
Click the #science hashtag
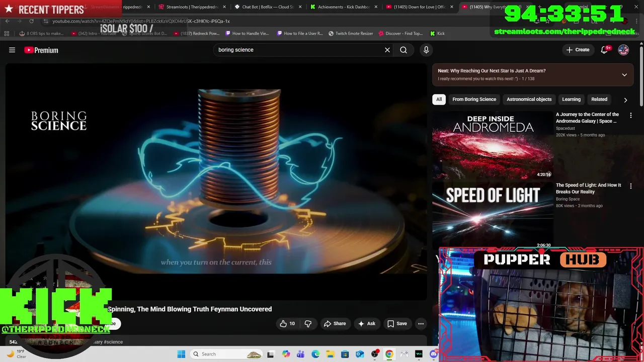pyautogui.click(x=113, y=342)
